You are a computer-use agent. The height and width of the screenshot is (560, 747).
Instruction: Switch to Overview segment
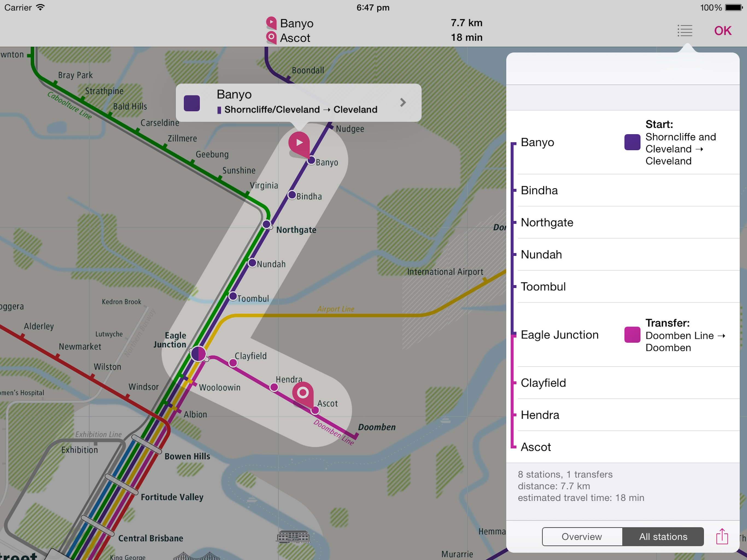[582, 536]
